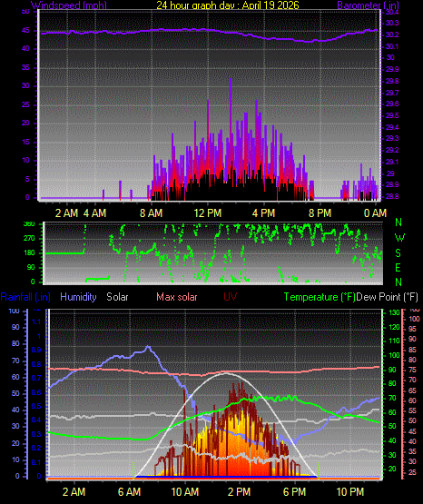The height and width of the screenshot is (504, 423).
Task: Click the "270" wind direction degree label
Action: [x=29, y=239]
